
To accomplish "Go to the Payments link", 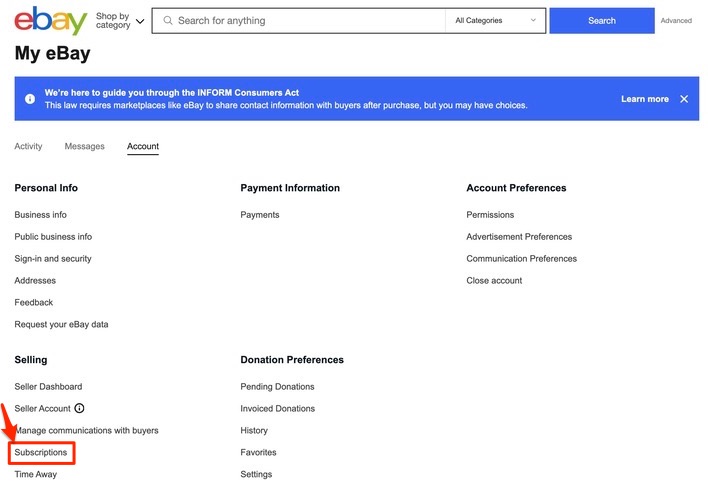I will (x=260, y=215).
